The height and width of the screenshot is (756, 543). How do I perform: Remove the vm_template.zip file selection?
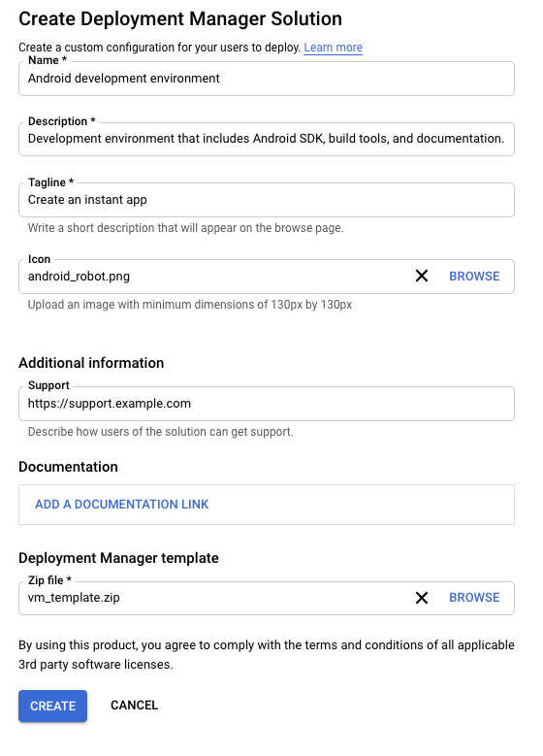[x=422, y=598]
